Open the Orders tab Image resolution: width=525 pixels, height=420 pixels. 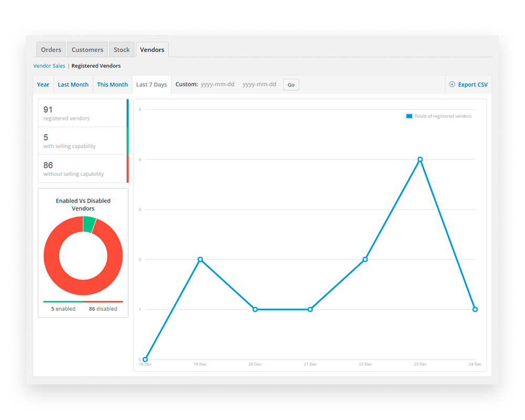[x=51, y=50]
